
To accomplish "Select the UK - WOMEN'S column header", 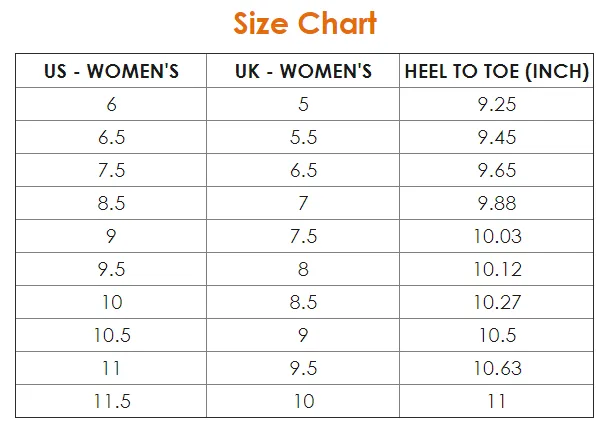I will pos(303,71).
